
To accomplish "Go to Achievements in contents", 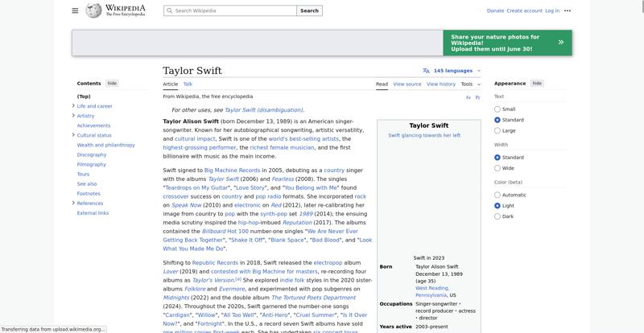I will [93, 125].
